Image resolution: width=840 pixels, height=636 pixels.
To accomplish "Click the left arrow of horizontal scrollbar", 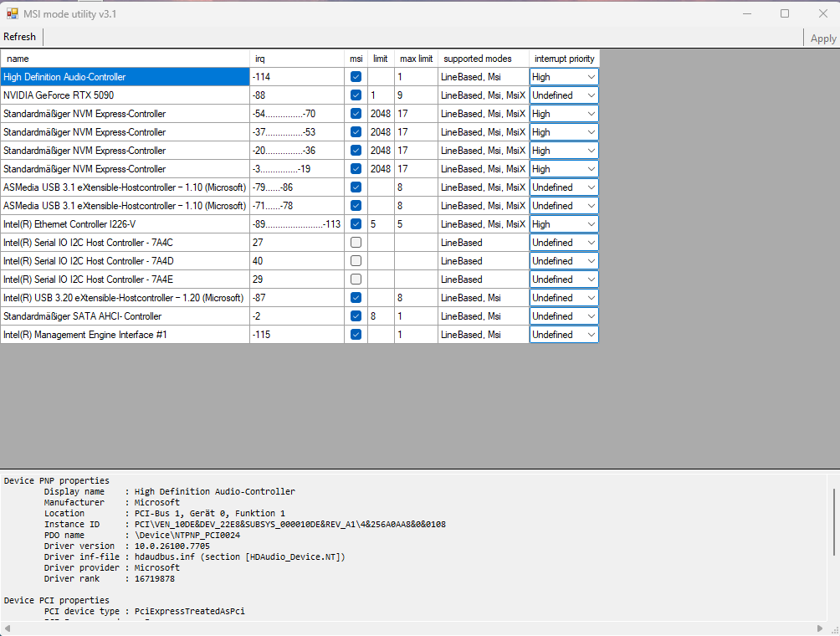I will (7, 628).
